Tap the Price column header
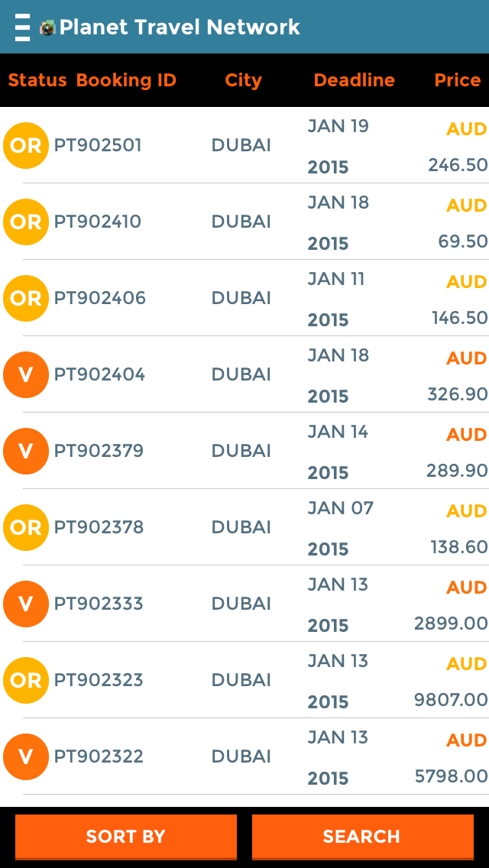489x868 pixels. pos(457,80)
